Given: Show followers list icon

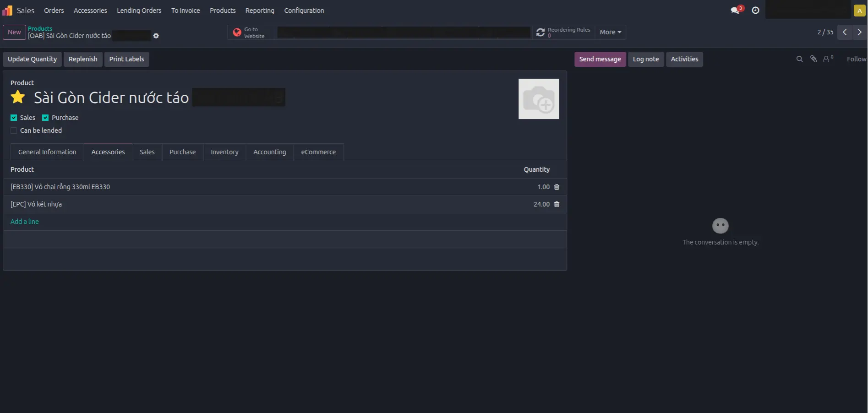Looking at the screenshot, I should click(x=827, y=59).
